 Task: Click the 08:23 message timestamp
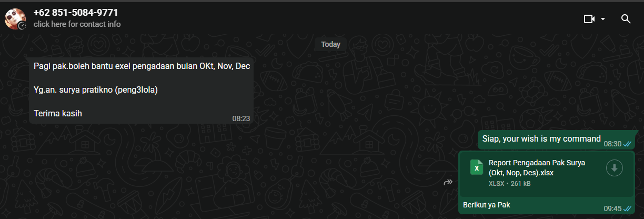[x=241, y=118]
